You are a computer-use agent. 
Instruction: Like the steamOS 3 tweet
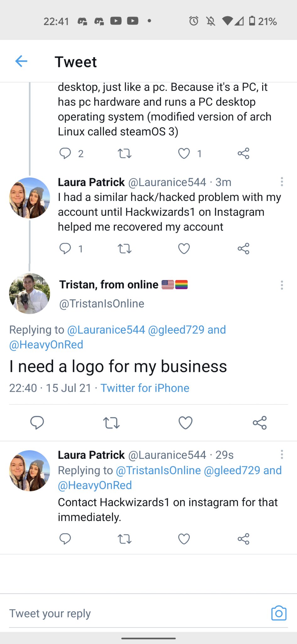[184, 153]
